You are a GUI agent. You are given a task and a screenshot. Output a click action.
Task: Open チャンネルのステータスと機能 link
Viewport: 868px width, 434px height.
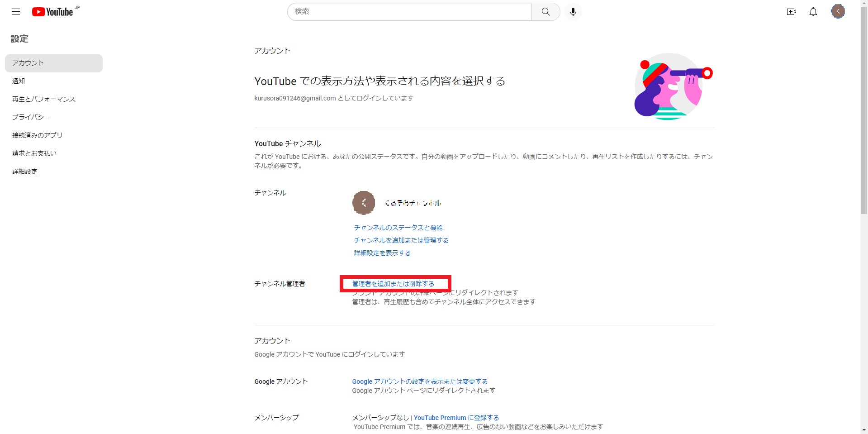click(398, 228)
